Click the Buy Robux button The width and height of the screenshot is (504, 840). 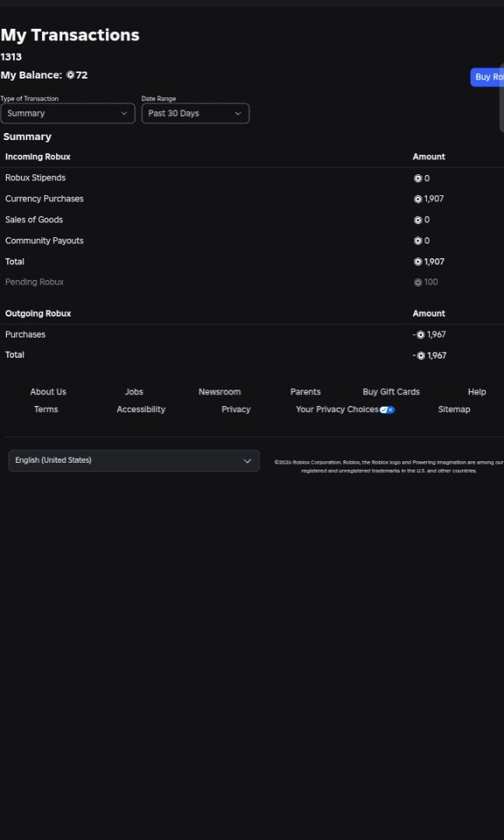pos(488,77)
